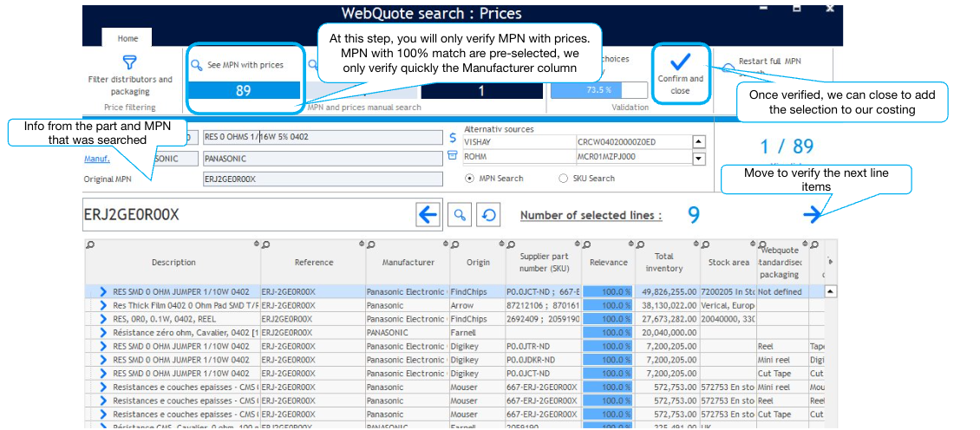Go to previous line with left arrow
This screenshot has height=430, width=980.
click(x=428, y=215)
